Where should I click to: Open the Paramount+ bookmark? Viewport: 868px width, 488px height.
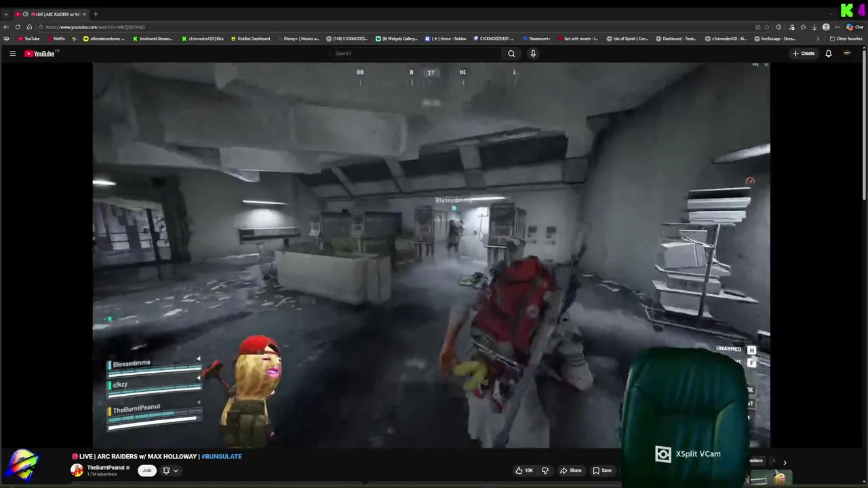click(536, 39)
